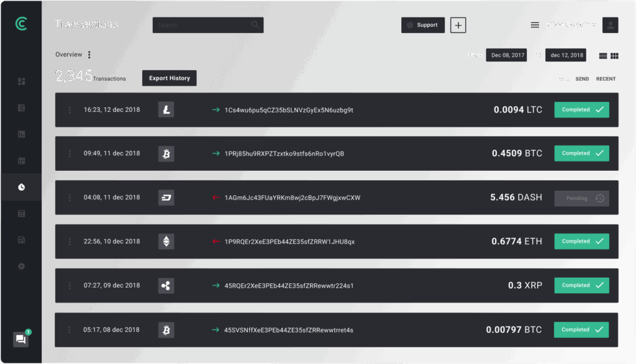This screenshot has width=636, height=364.
Task: Switch to list view layout
Action: point(602,56)
